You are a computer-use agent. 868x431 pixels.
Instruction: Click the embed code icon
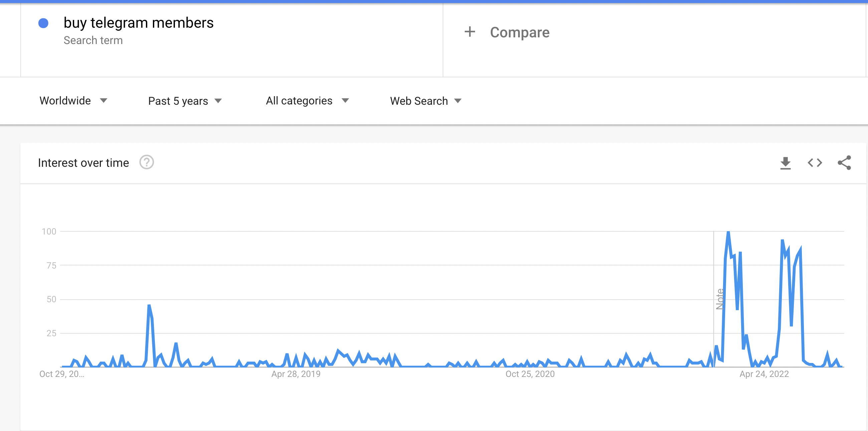click(x=815, y=163)
